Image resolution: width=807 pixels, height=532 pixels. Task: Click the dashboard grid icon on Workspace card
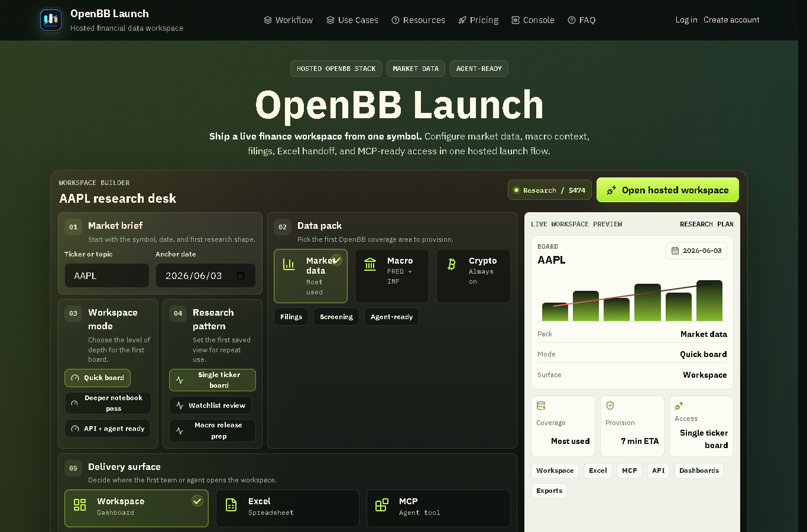point(80,505)
